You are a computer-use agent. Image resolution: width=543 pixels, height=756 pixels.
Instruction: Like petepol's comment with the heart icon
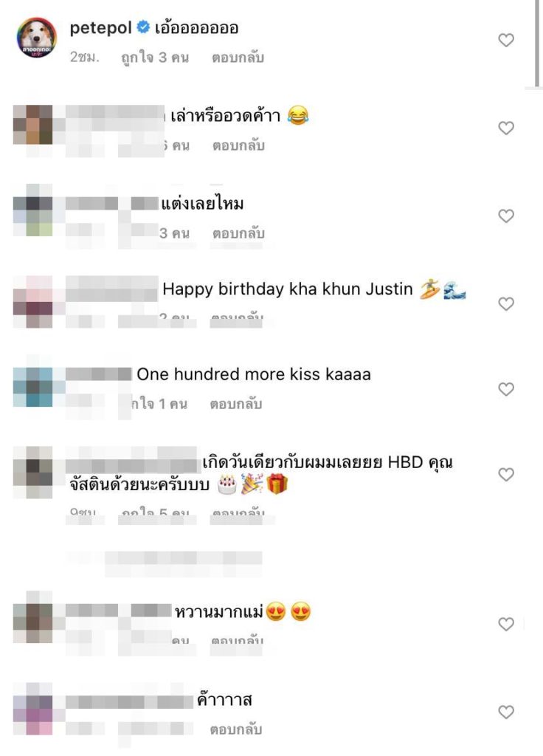click(x=506, y=40)
